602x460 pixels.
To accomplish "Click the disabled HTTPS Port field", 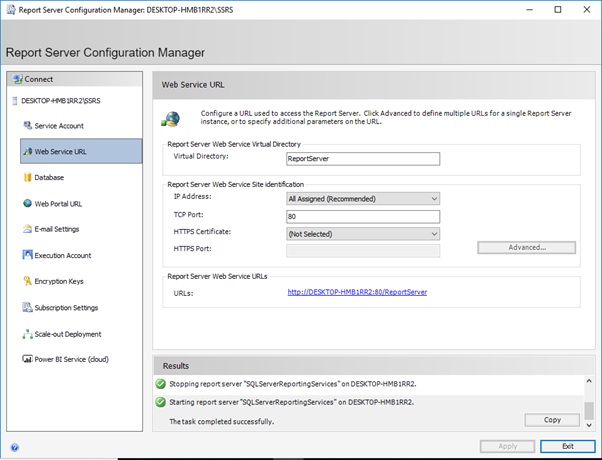I will (363, 251).
